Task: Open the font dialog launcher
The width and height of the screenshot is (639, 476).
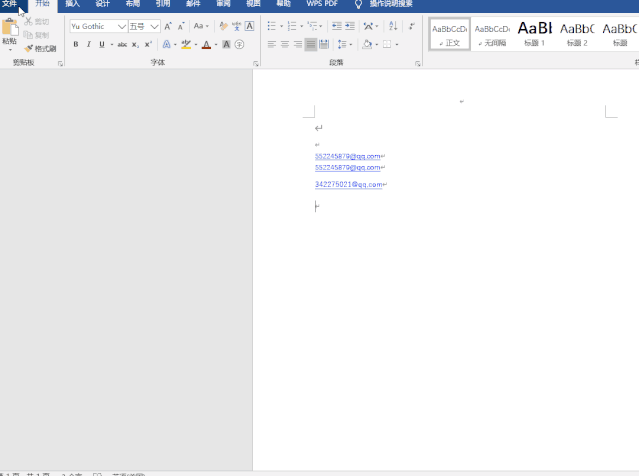Action: click(x=256, y=64)
